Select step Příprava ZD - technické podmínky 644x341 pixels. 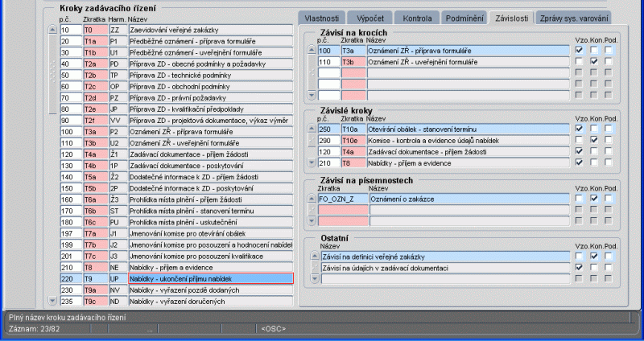pos(211,75)
